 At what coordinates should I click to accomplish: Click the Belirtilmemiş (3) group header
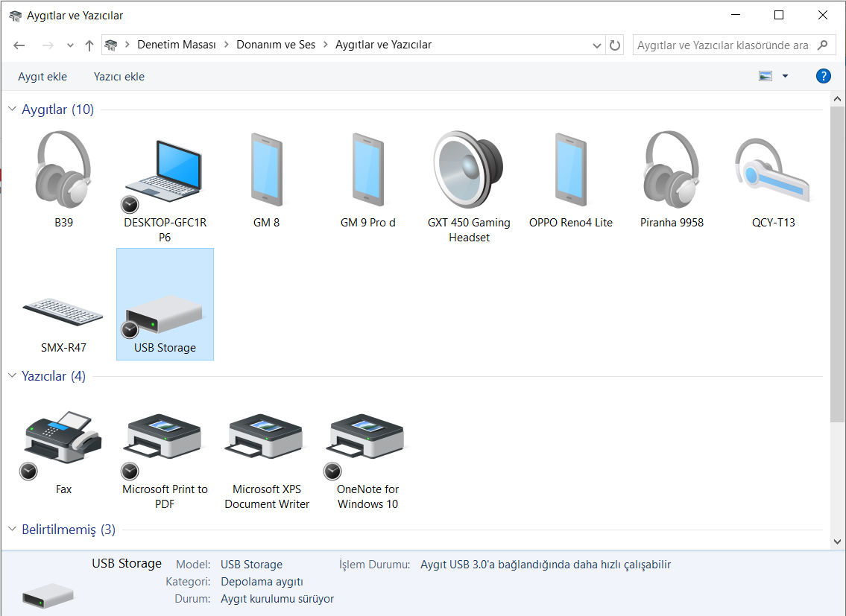(69, 529)
